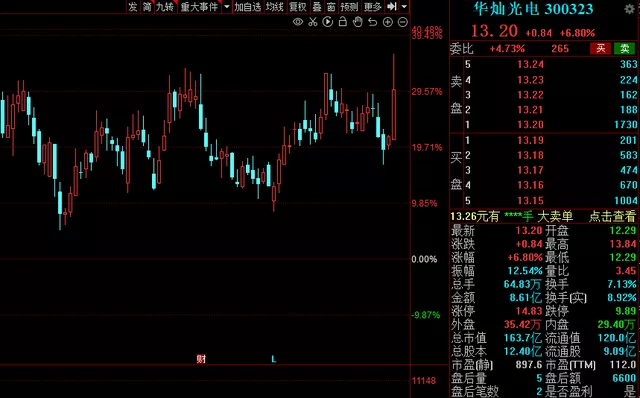Click the 发 toolbar button
This screenshot has height=398, width=640.
click(133, 7)
